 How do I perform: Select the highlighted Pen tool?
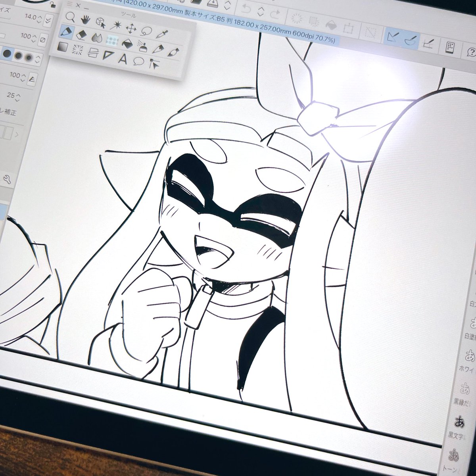click(67, 31)
